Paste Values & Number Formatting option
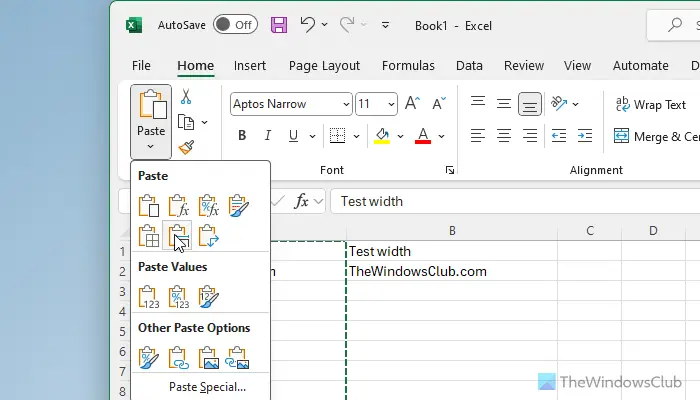700x400 pixels. pyautogui.click(x=178, y=297)
